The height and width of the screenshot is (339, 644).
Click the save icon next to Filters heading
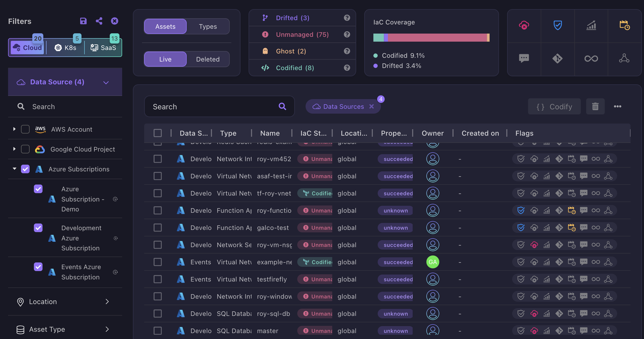[x=83, y=21]
